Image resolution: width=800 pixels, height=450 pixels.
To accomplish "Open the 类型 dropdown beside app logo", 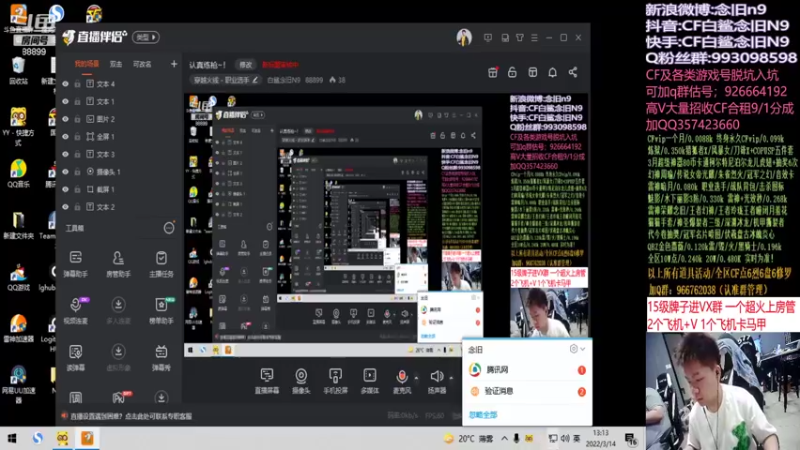I will click(146, 37).
